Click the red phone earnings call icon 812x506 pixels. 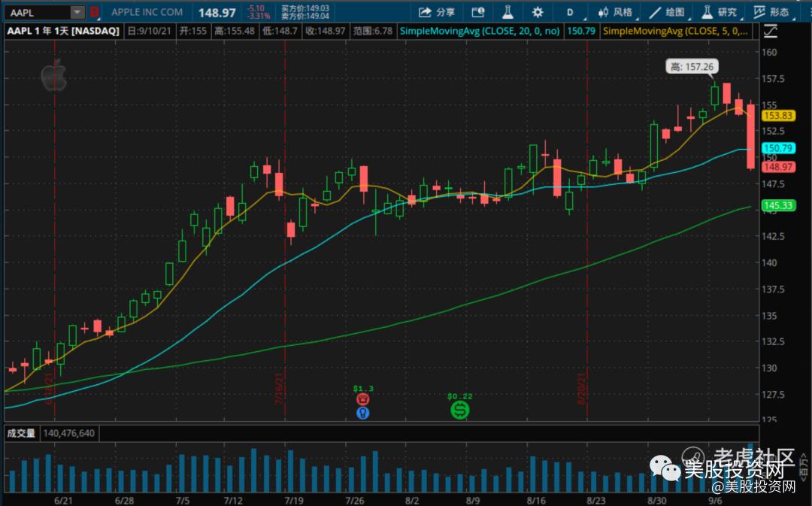363,399
